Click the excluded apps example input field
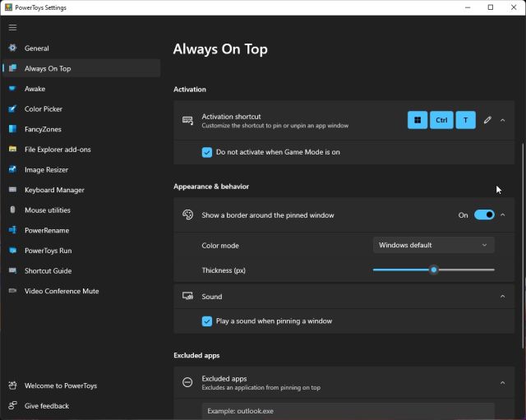Image resolution: width=526 pixels, height=420 pixels. pyautogui.click(x=348, y=411)
